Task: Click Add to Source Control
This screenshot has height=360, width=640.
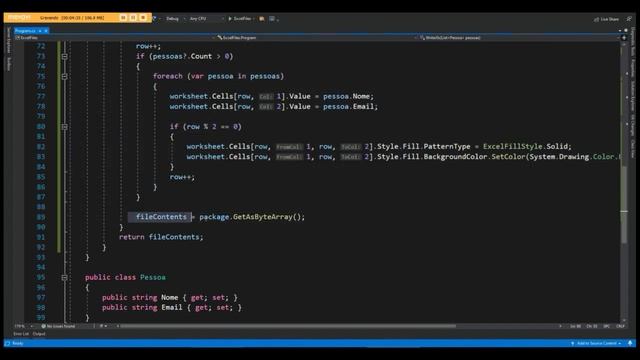Action: [596, 343]
